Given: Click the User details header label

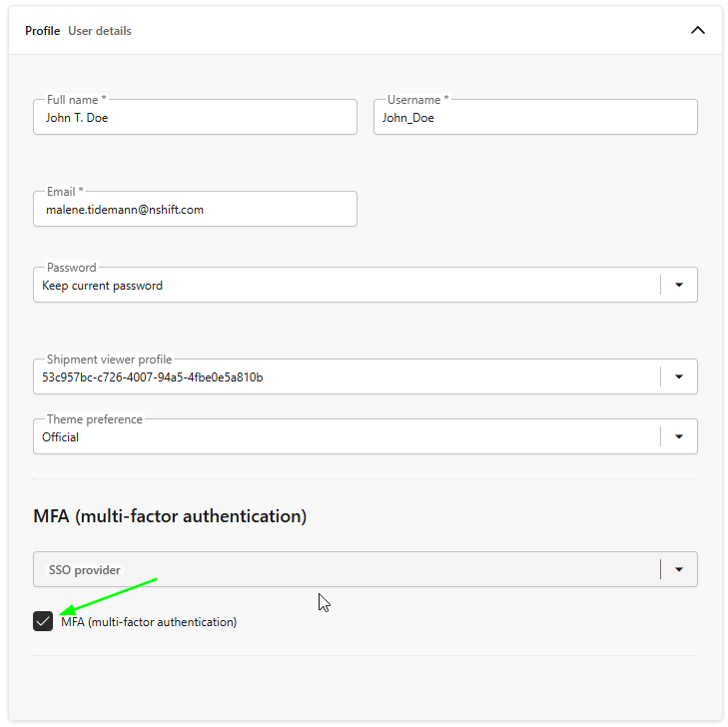Looking at the screenshot, I should (99, 31).
